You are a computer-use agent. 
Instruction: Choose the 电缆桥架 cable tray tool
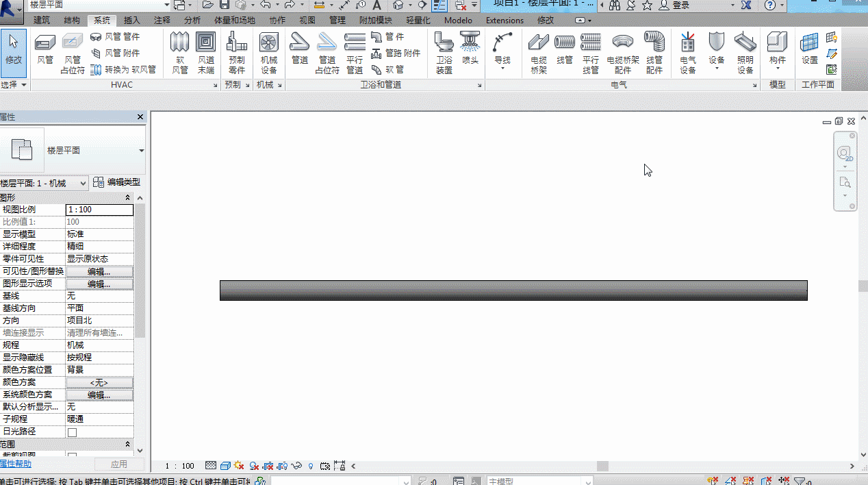[539, 53]
